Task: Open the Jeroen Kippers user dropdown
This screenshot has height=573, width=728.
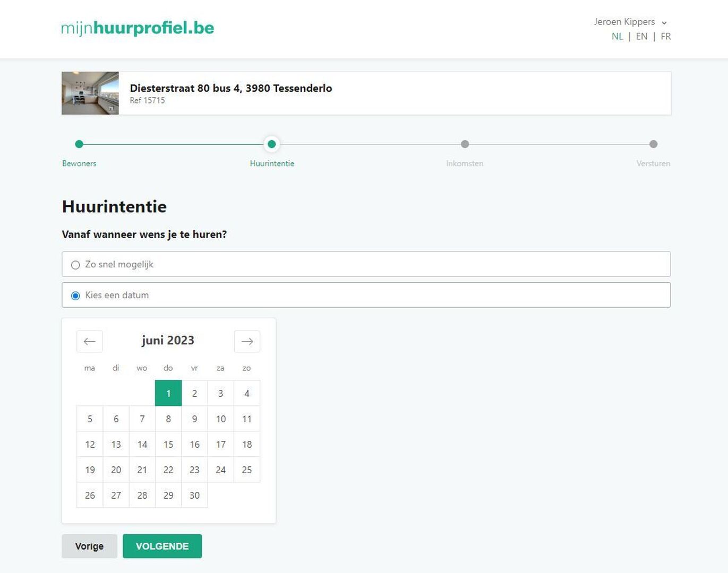Action: (630, 22)
